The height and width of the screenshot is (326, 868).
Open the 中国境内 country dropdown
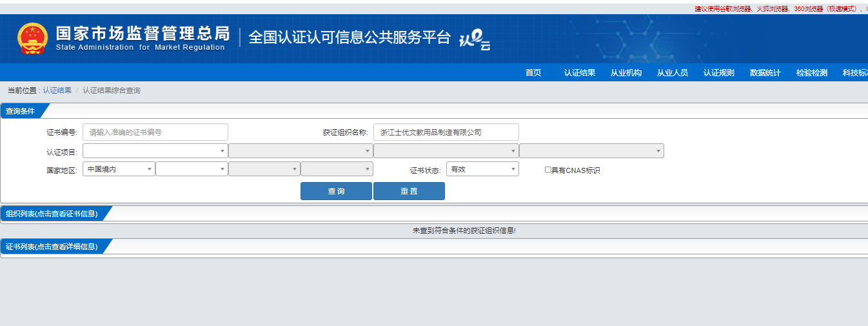click(x=119, y=169)
